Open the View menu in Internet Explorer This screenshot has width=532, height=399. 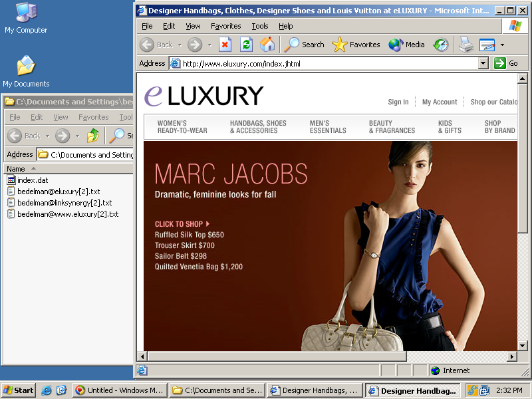tap(193, 26)
